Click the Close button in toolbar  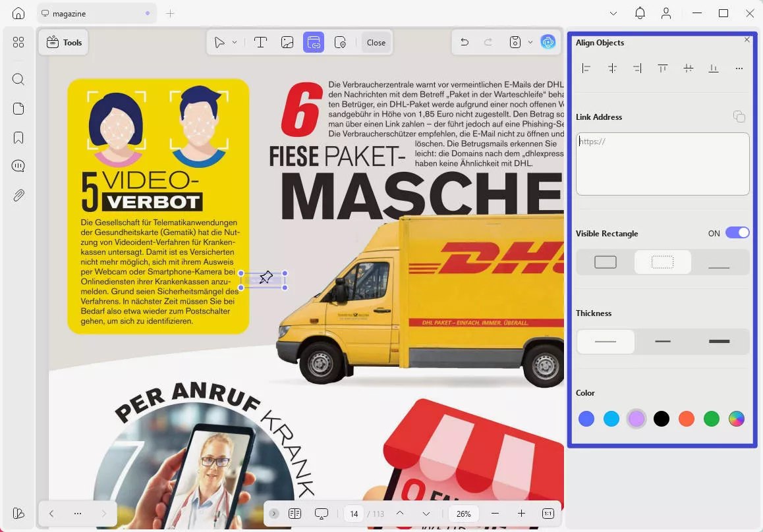(376, 42)
